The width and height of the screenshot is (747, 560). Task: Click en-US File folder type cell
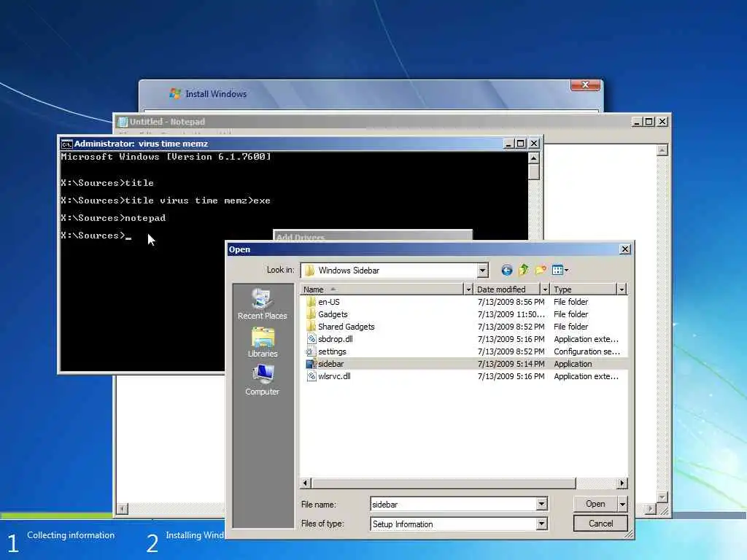[570, 302]
